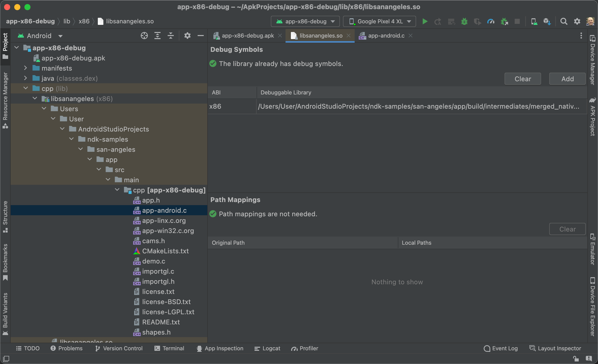Viewport: 598px width, 364px height.
Task: Switch to the app-android.c tab
Action: click(384, 36)
